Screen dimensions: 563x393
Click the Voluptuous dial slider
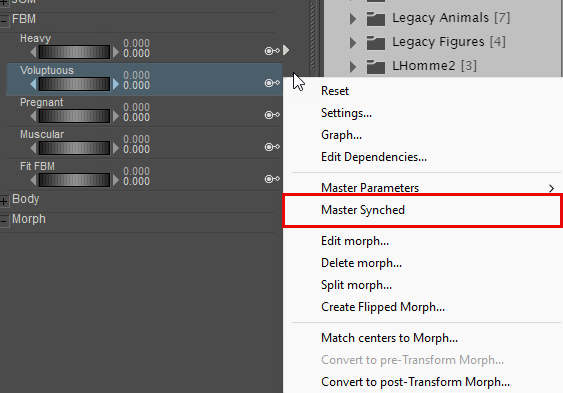click(x=74, y=84)
